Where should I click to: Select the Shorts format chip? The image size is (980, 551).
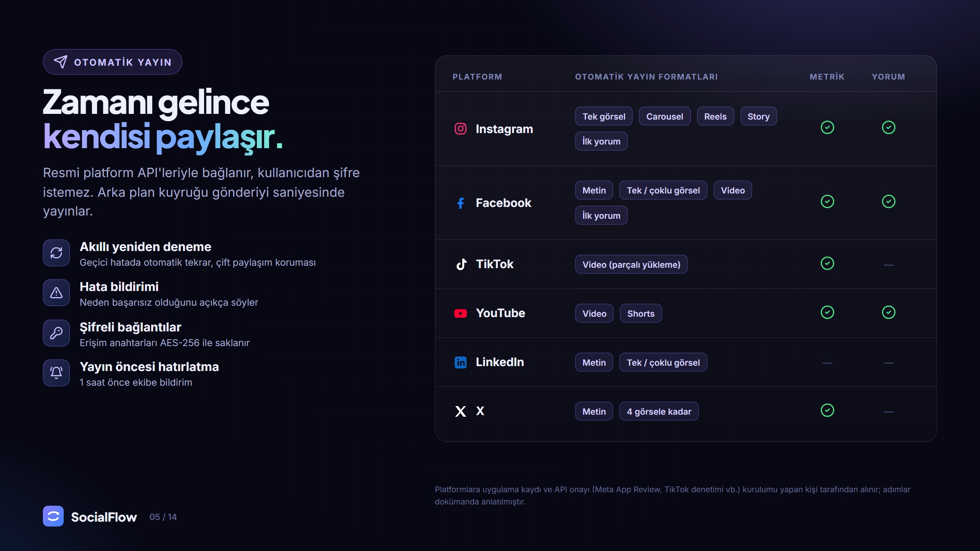(x=641, y=313)
